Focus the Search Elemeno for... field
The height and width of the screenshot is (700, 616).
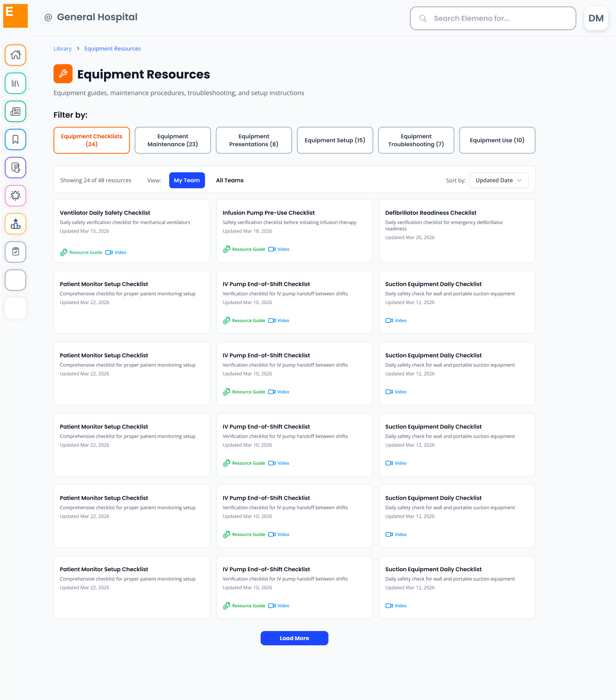click(x=493, y=18)
